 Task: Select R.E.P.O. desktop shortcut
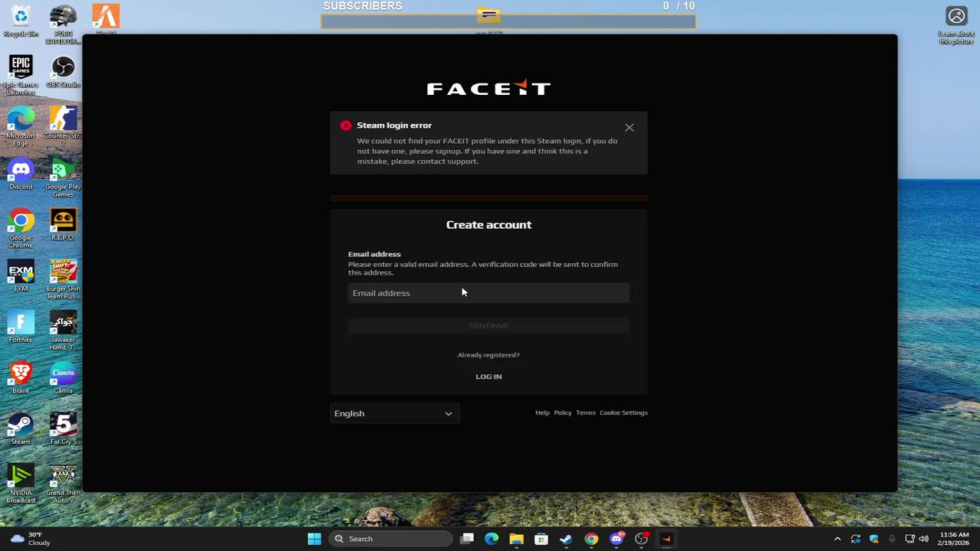coord(63,225)
